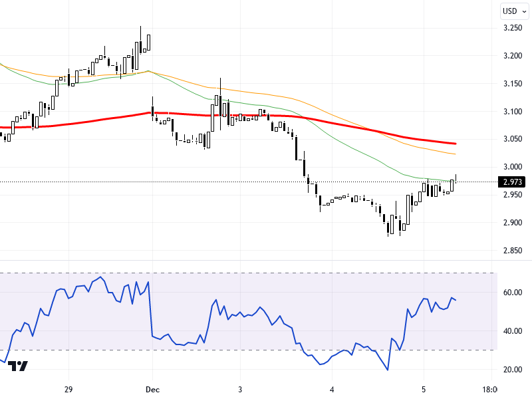Image resolution: width=532 pixels, height=399 pixels.
Task: Open the USD currency dropdown
Action: [514, 11]
